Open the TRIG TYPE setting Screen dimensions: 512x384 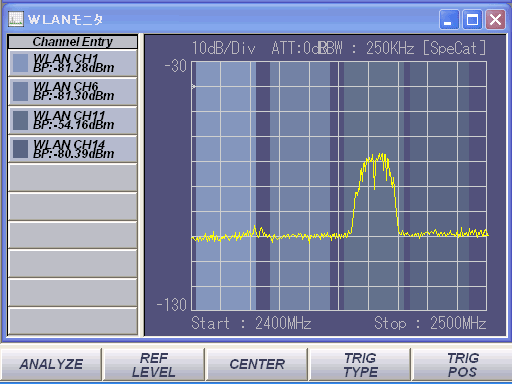[360, 364]
